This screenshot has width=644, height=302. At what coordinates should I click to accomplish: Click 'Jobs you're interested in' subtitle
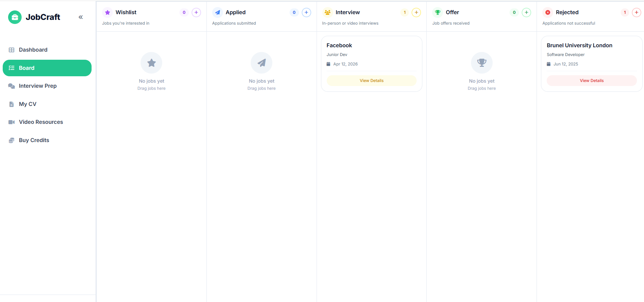126,23
